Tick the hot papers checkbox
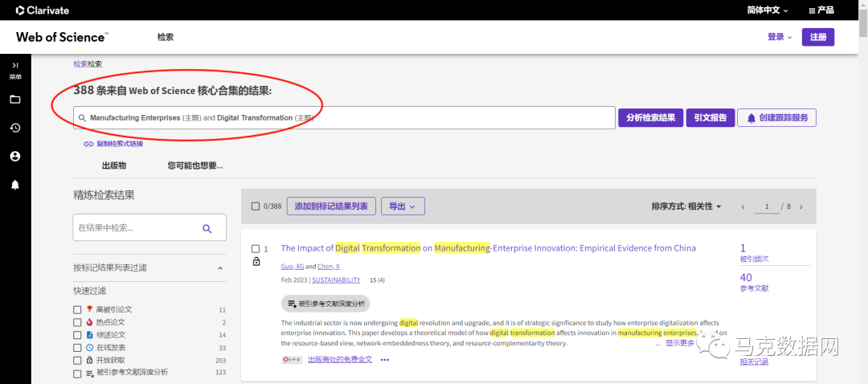 click(77, 323)
